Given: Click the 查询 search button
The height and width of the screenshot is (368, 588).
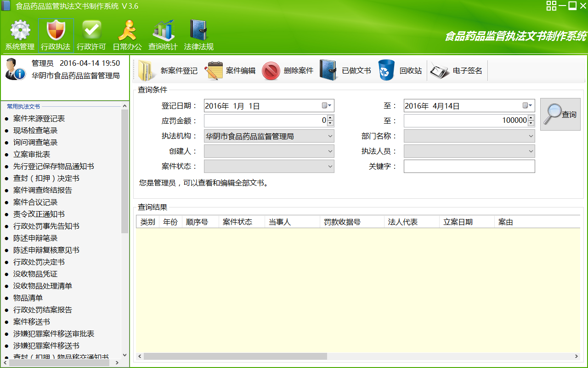Looking at the screenshot, I should [560, 115].
